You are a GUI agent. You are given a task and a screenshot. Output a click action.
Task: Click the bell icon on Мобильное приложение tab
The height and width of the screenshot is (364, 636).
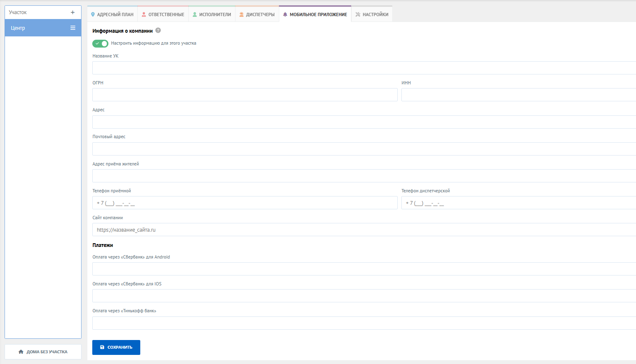[285, 14]
